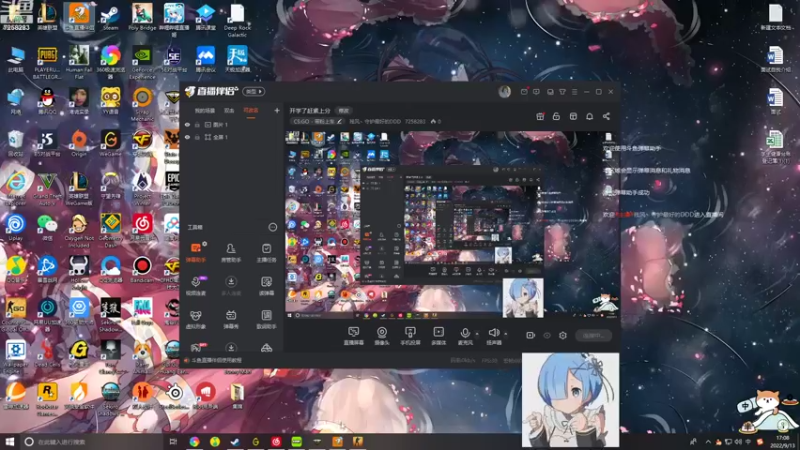Toggle preview eye icon beside the settings gear
The image size is (800, 450).
pos(547,336)
